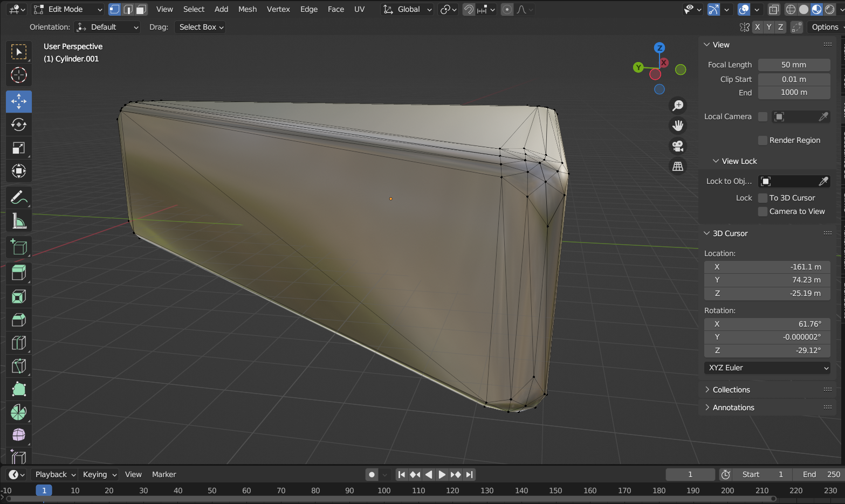Open the UV menu
The height and width of the screenshot is (504, 845).
(x=359, y=9)
